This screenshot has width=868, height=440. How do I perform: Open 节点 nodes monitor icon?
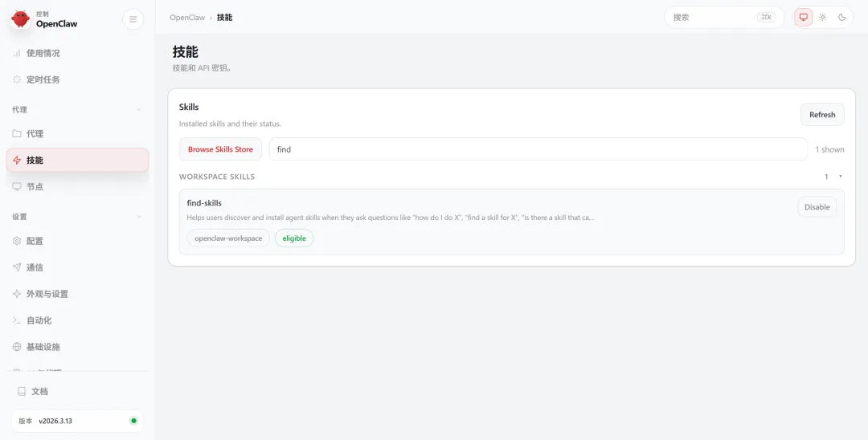click(x=17, y=187)
